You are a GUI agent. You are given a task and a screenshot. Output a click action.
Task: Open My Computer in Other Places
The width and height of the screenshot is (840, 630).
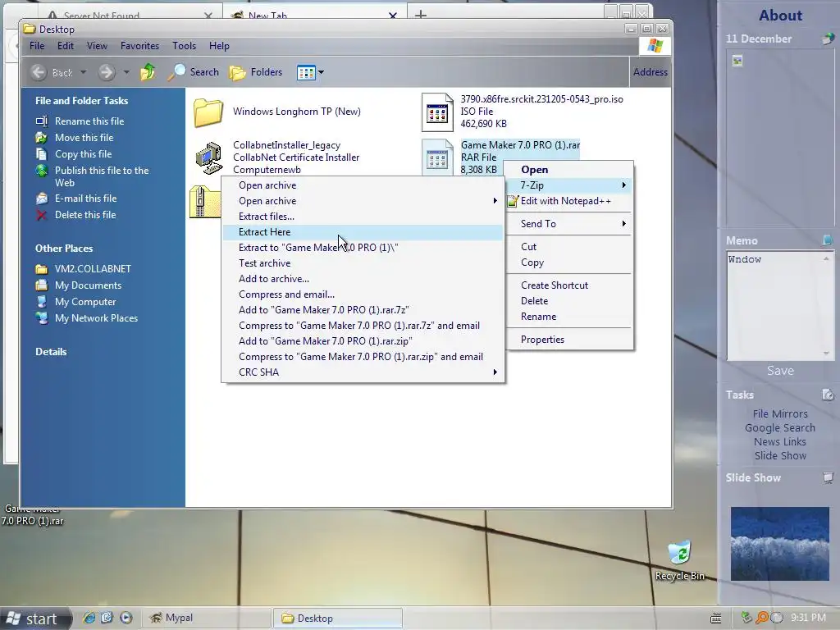(85, 302)
